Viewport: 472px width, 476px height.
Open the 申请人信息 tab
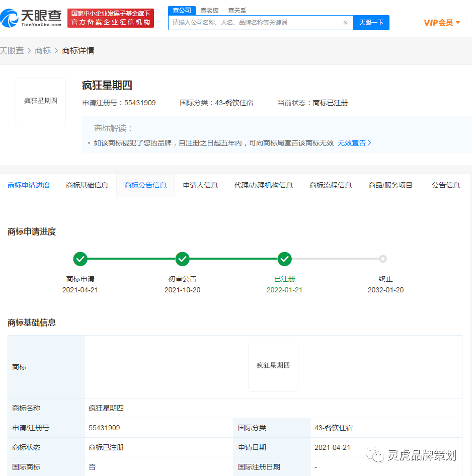200,185
